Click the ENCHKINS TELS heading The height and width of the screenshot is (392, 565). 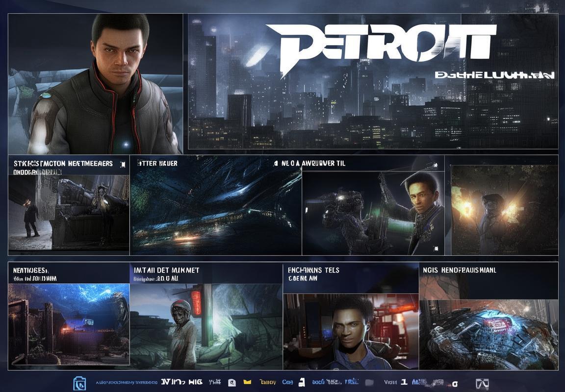[x=313, y=270]
